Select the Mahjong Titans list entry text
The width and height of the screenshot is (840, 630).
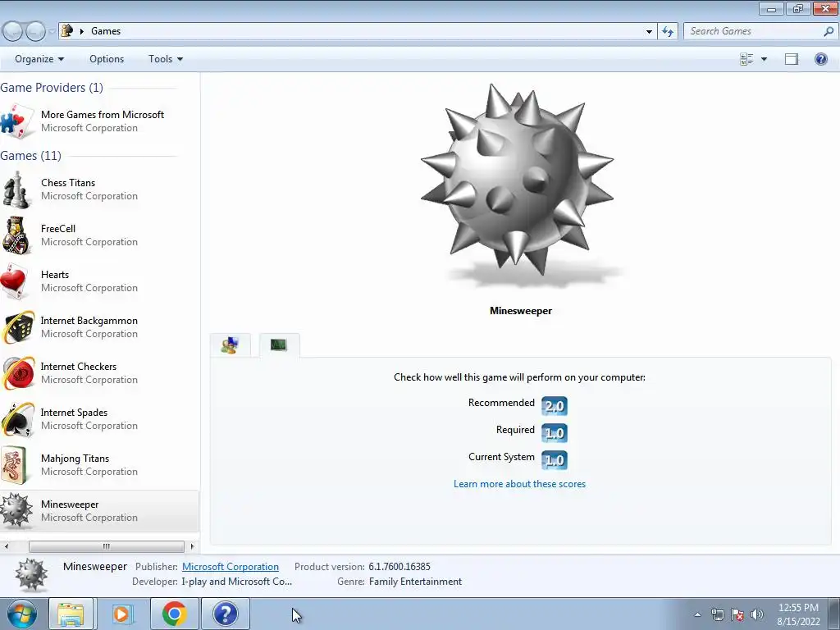[x=75, y=459]
